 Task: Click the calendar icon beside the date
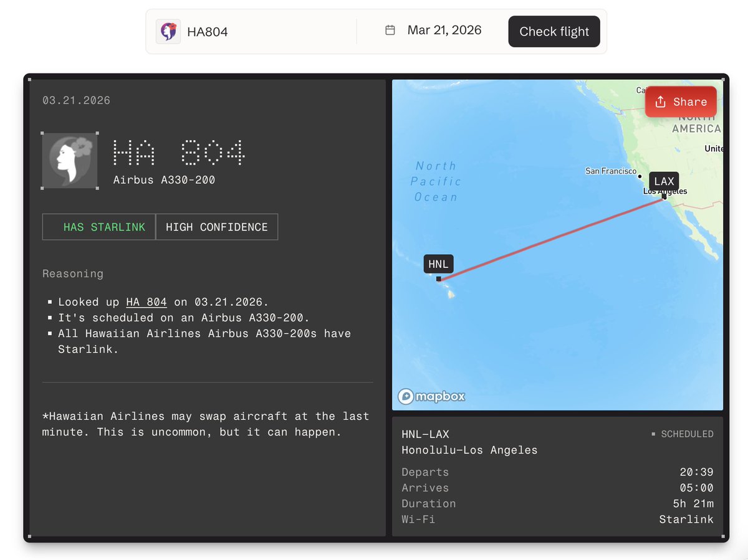pos(390,30)
